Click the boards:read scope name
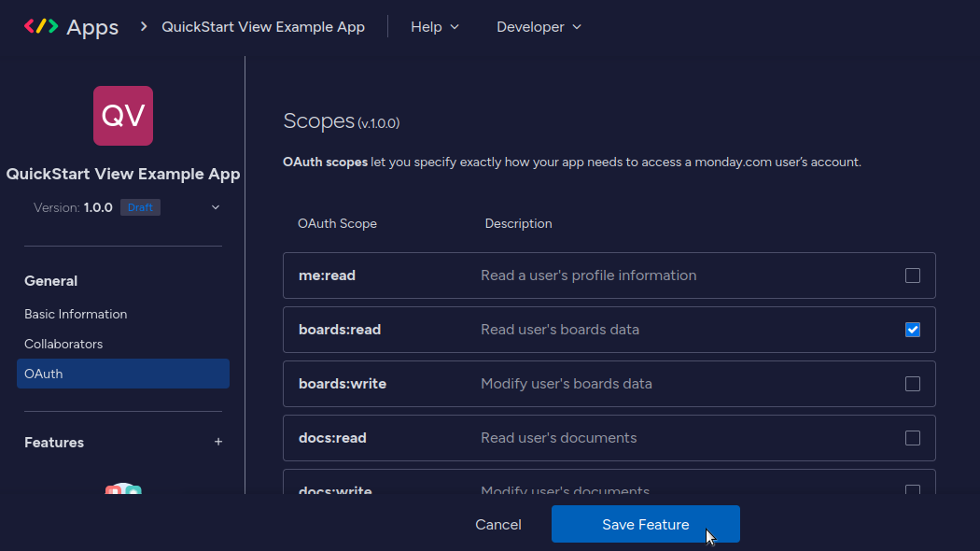 (340, 330)
